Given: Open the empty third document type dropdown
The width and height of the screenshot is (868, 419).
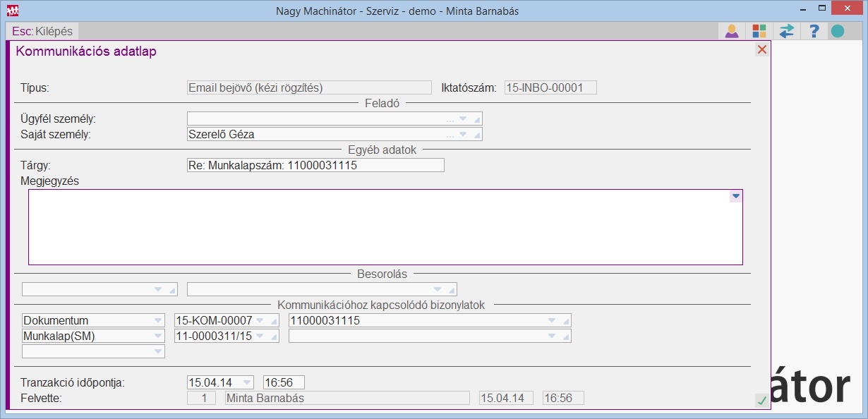Looking at the screenshot, I should [x=158, y=351].
